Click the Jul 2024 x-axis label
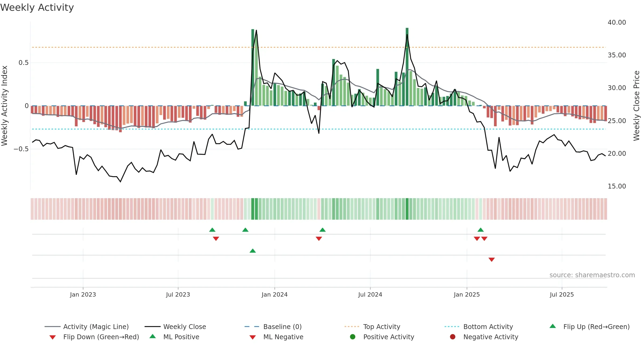This screenshot has height=362, width=644. [x=370, y=295]
